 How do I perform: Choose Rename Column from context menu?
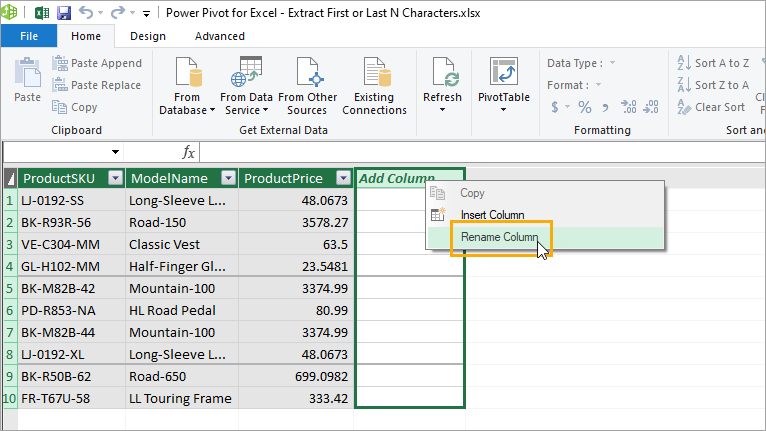(545, 237)
